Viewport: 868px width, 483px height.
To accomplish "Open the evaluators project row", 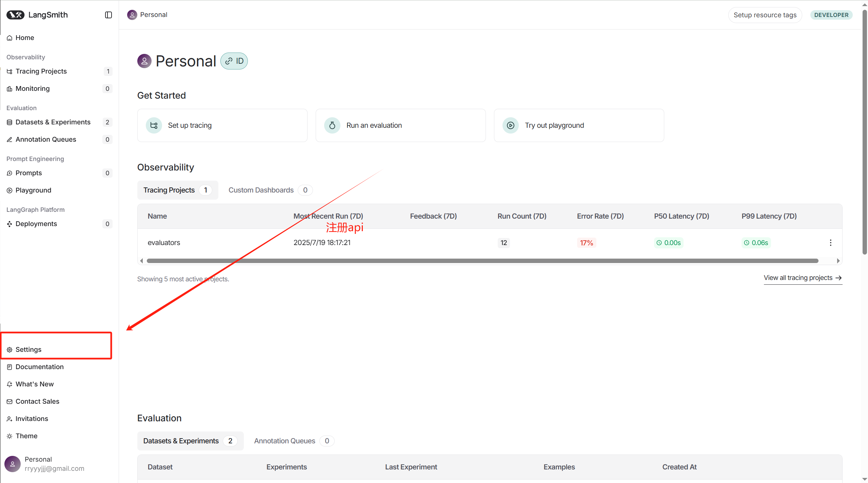I will point(490,243).
